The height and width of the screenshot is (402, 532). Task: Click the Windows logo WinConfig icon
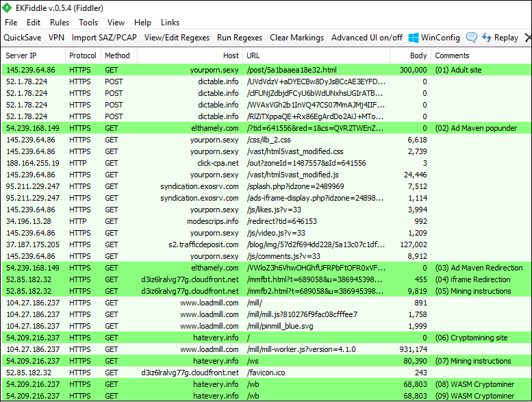click(x=414, y=38)
